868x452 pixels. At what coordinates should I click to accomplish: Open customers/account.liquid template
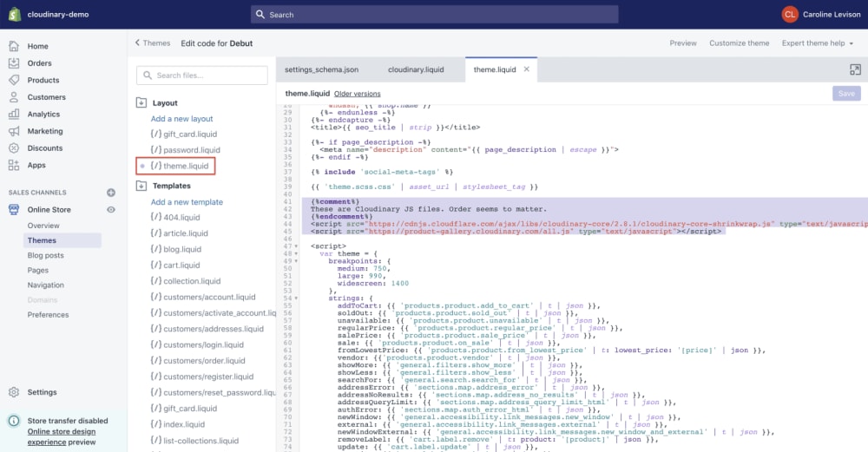(203, 297)
